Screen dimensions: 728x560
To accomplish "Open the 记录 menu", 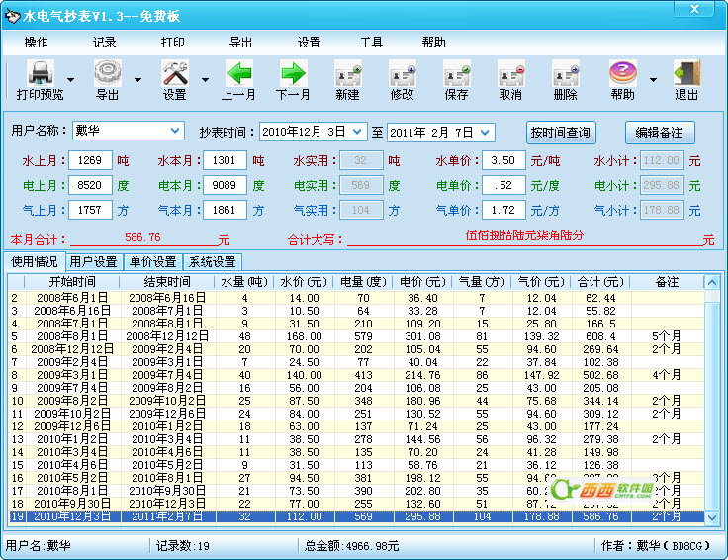I will click(104, 43).
